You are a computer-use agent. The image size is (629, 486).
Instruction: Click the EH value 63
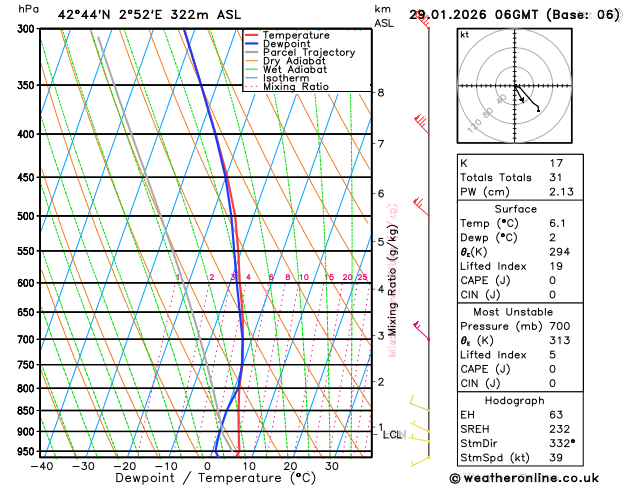click(556, 415)
